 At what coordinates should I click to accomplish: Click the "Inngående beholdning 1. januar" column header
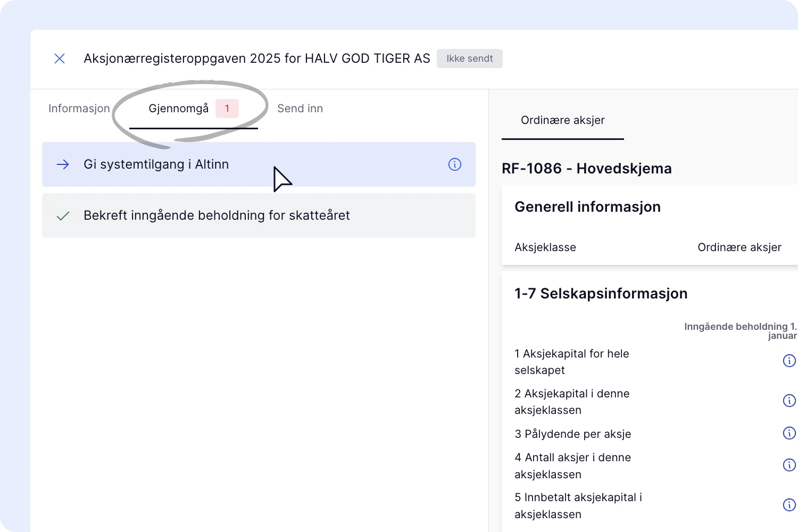click(x=740, y=330)
